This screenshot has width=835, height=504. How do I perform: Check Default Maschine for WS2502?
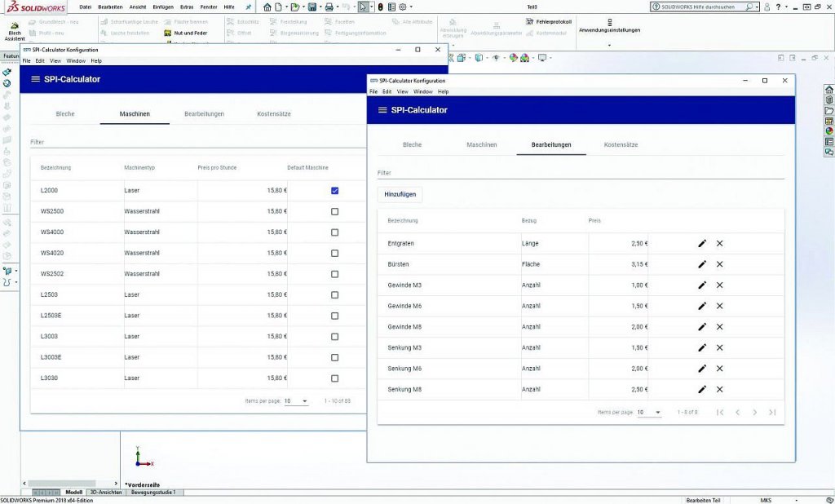tap(334, 274)
